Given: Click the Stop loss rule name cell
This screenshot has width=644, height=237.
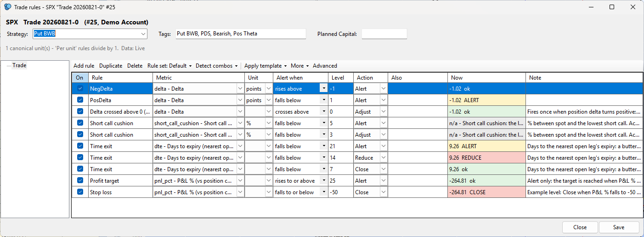Looking at the screenshot, I should point(120,192).
